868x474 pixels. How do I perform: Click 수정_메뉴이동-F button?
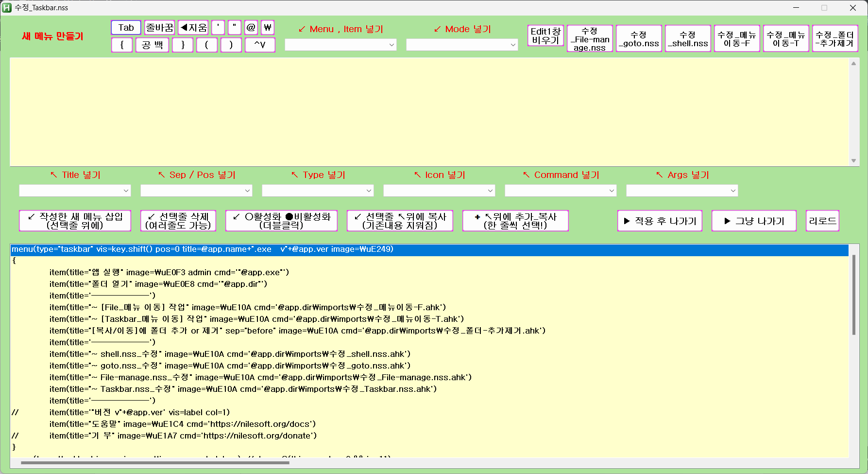pyautogui.click(x=737, y=39)
